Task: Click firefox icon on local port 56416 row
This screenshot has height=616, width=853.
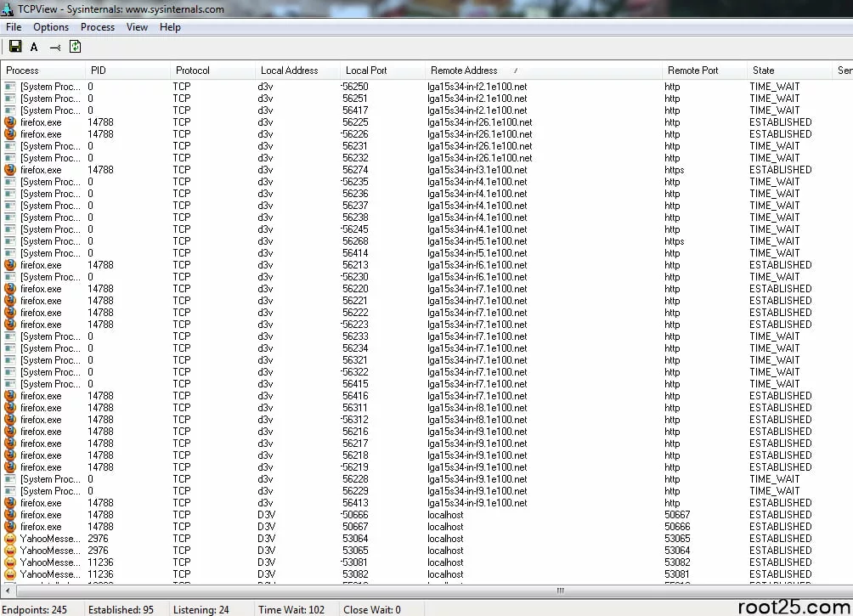Action: [x=10, y=396]
